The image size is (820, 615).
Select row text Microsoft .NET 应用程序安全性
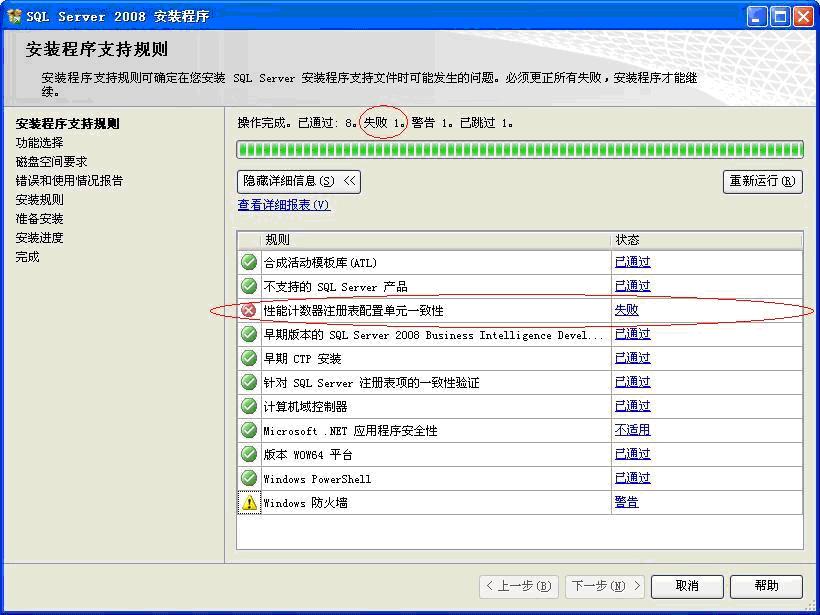[350, 431]
